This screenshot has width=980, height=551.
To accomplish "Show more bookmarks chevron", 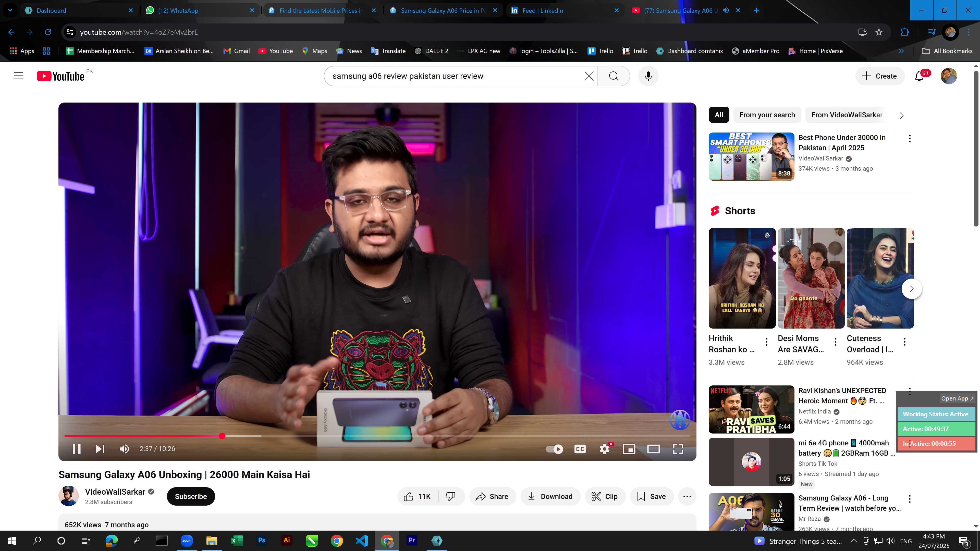I will (x=901, y=51).
